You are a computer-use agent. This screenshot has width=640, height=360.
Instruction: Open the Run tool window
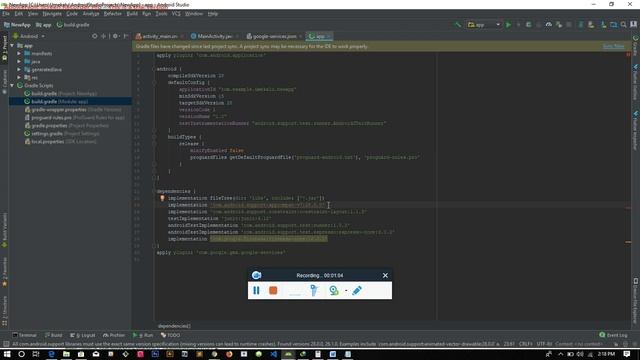143,335
